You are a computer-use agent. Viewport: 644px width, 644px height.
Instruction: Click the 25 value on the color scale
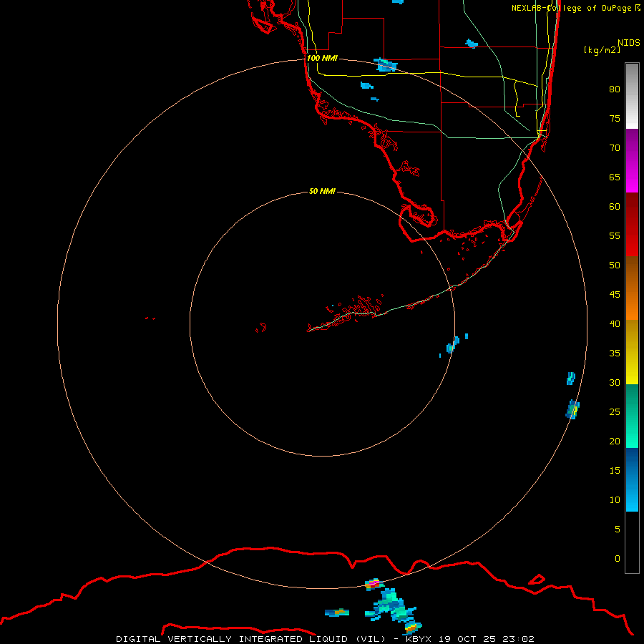pyautogui.click(x=615, y=412)
